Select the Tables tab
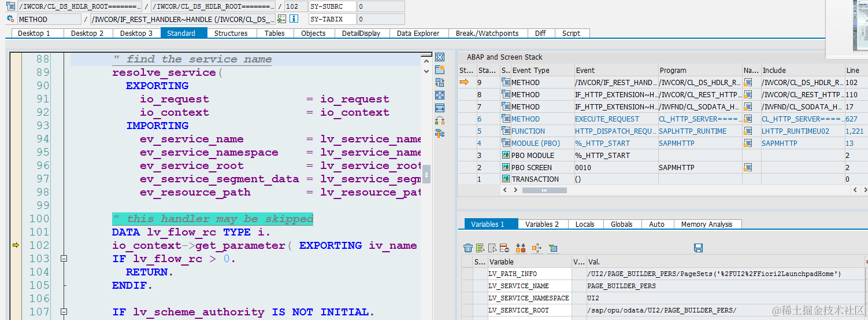Screen dimensions: 868x320 [x=274, y=33]
